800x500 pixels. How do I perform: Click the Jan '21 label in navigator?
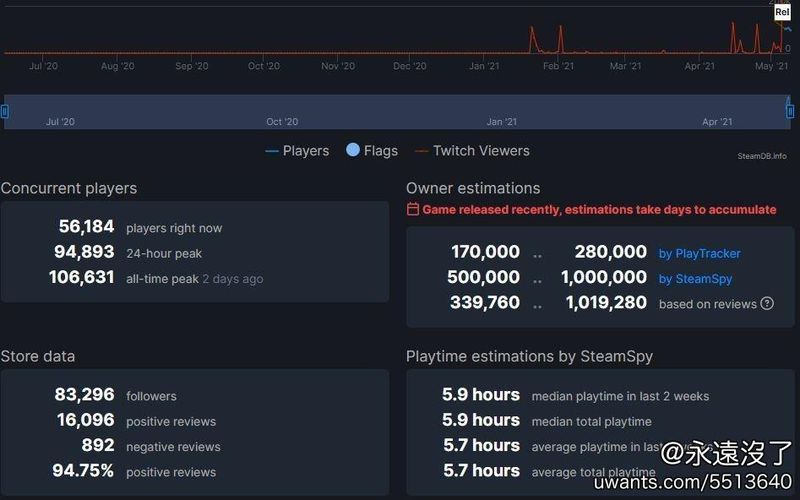(502, 121)
